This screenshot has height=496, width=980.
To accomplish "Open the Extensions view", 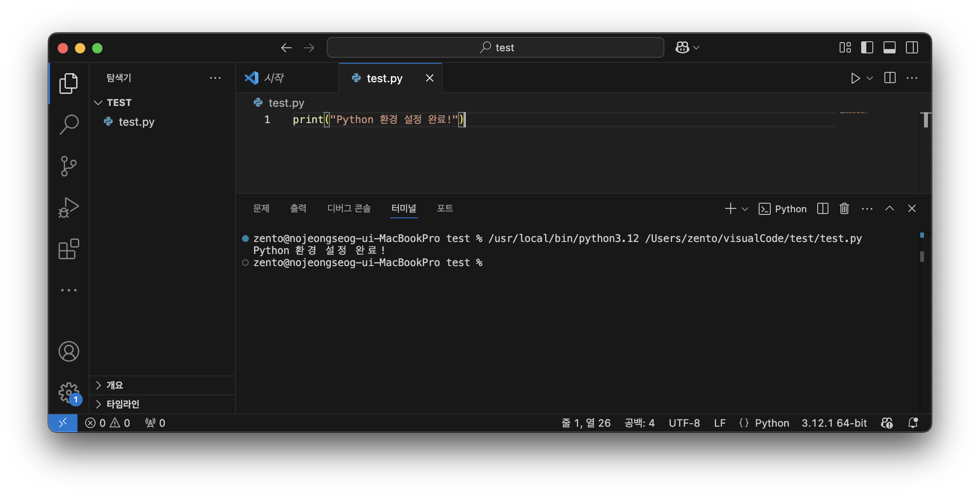I will pyautogui.click(x=68, y=249).
